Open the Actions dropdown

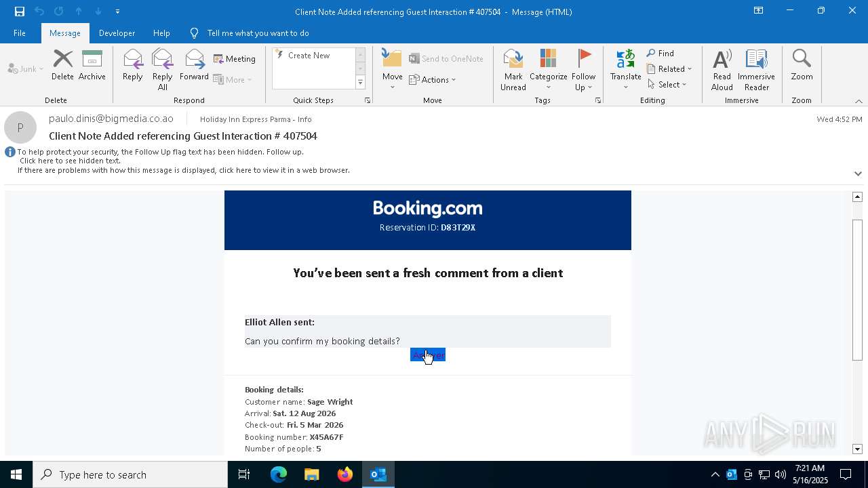pos(433,79)
